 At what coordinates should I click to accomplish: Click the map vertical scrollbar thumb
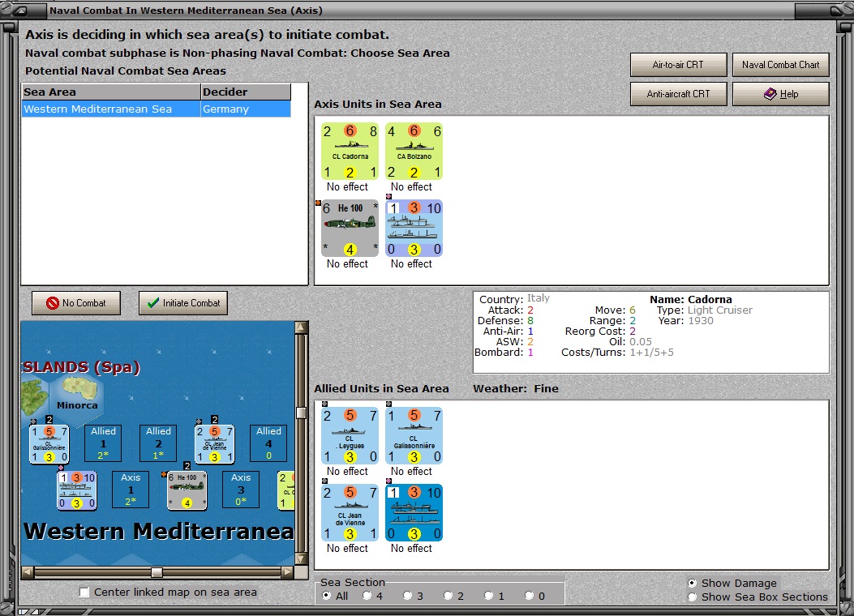coord(301,413)
